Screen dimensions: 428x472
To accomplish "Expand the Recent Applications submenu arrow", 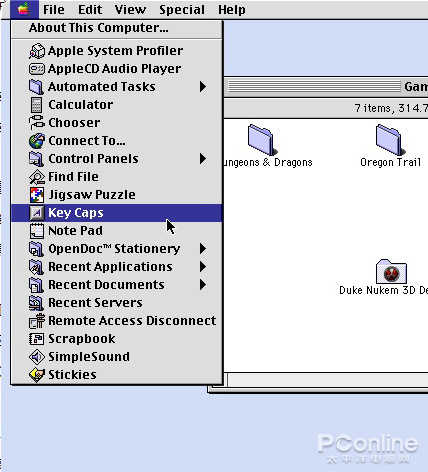I will point(203,267).
